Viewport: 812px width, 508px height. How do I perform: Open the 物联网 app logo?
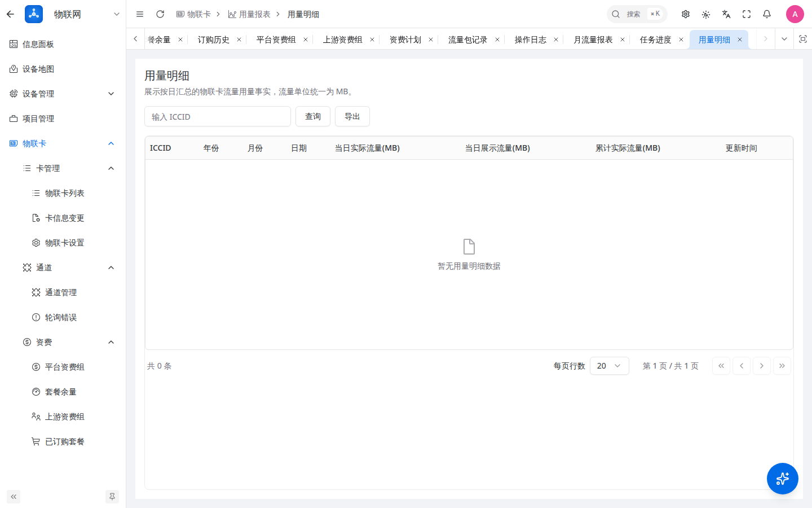[x=34, y=14]
